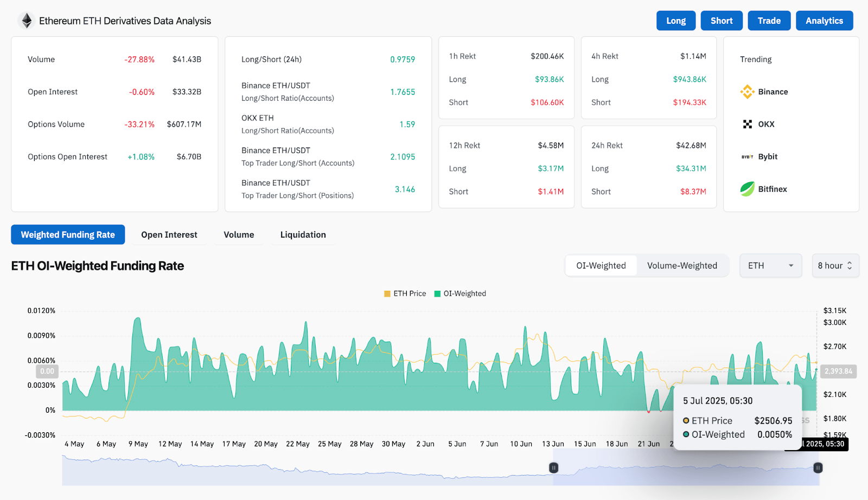Viewport: 868px width, 500px height.
Task: Click the Bybit exchange logo icon
Action: 747,157
